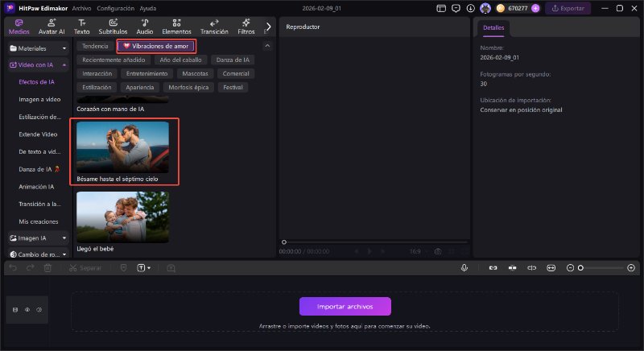
Task: Expand the Imagen IA section
Action: click(x=38, y=238)
